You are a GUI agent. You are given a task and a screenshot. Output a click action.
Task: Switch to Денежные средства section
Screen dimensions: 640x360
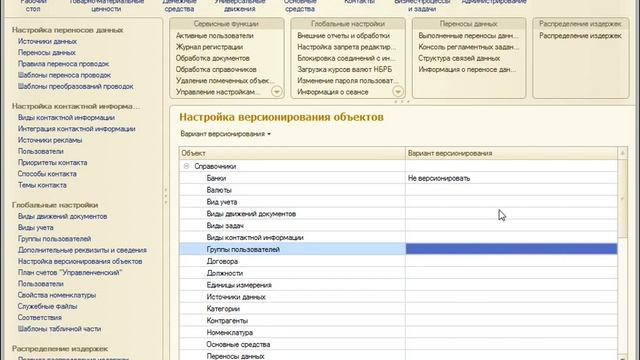[x=179, y=5]
